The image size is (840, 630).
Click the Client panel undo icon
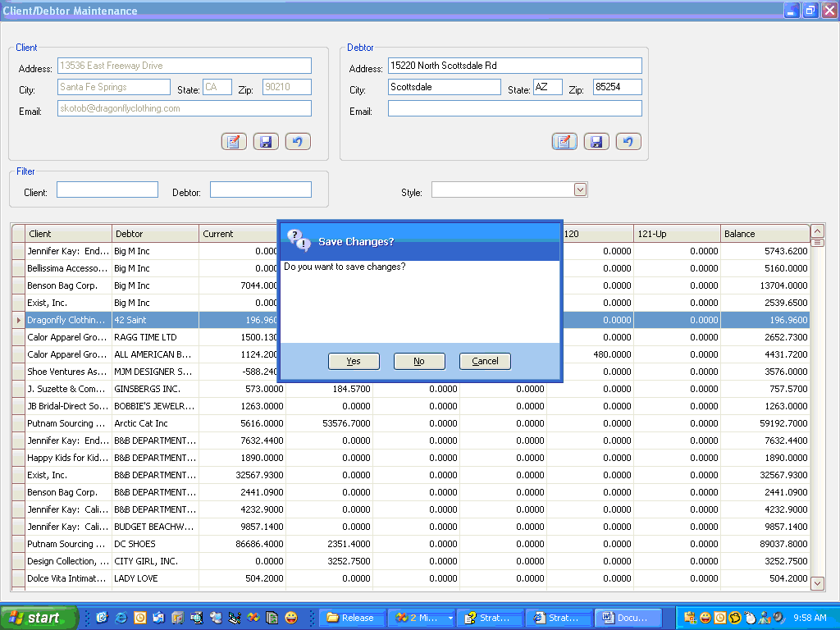pyautogui.click(x=298, y=142)
